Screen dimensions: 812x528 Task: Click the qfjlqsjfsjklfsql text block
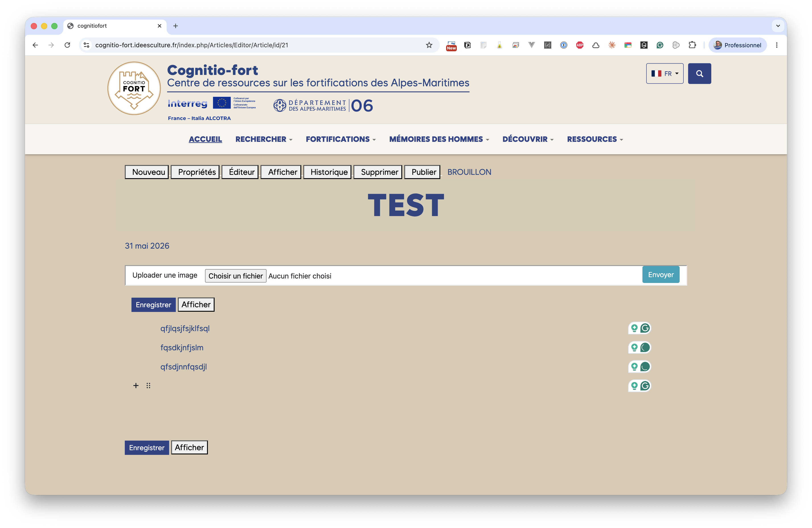185,328
